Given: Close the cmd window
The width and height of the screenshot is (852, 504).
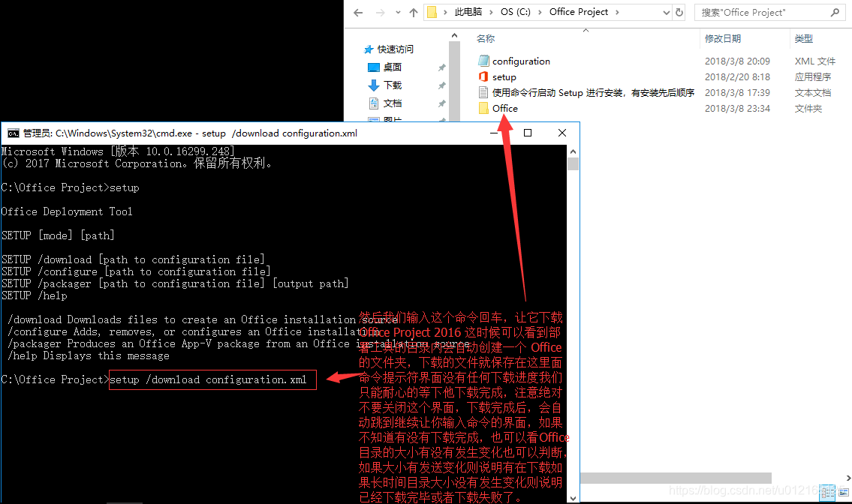Looking at the screenshot, I should tap(562, 133).
